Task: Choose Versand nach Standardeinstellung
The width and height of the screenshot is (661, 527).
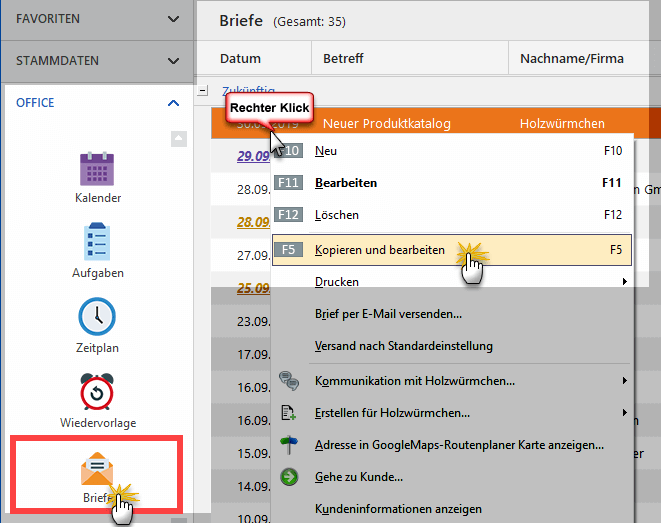Action: 452,346
